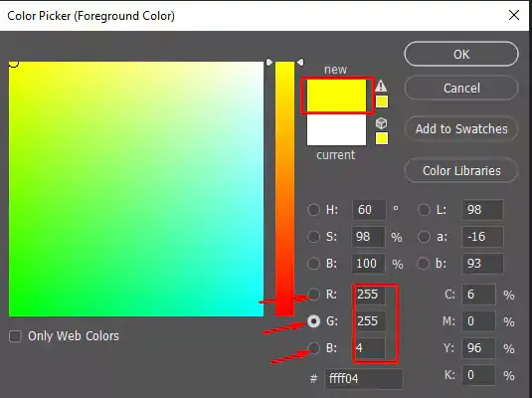532x398 pixels.
Task: Close the Color Picker dialog
Action: 514,15
